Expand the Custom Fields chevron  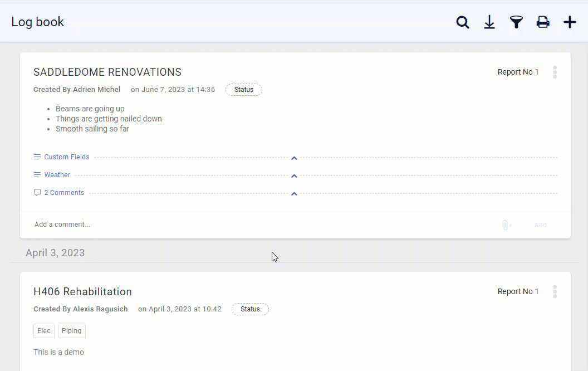coord(295,158)
